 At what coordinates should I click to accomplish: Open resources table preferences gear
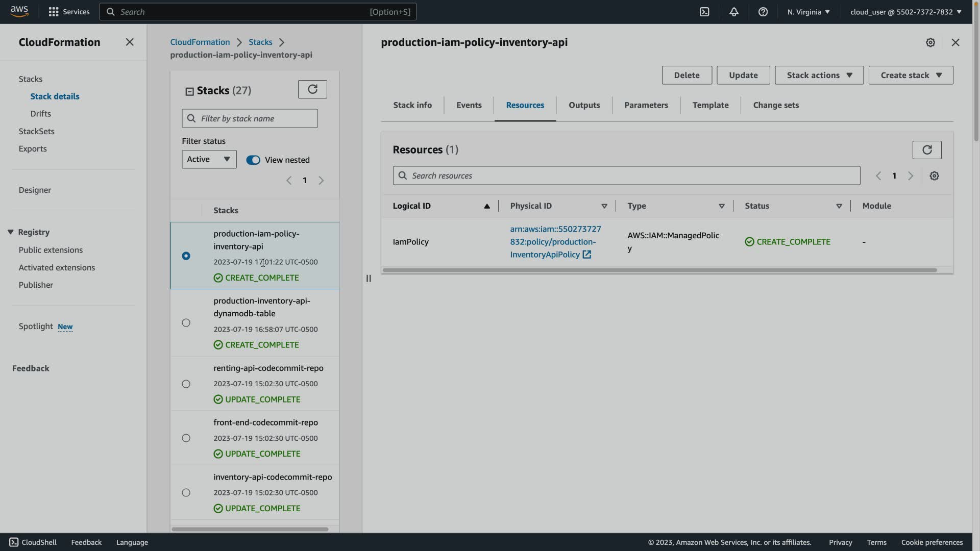point(934,176)
